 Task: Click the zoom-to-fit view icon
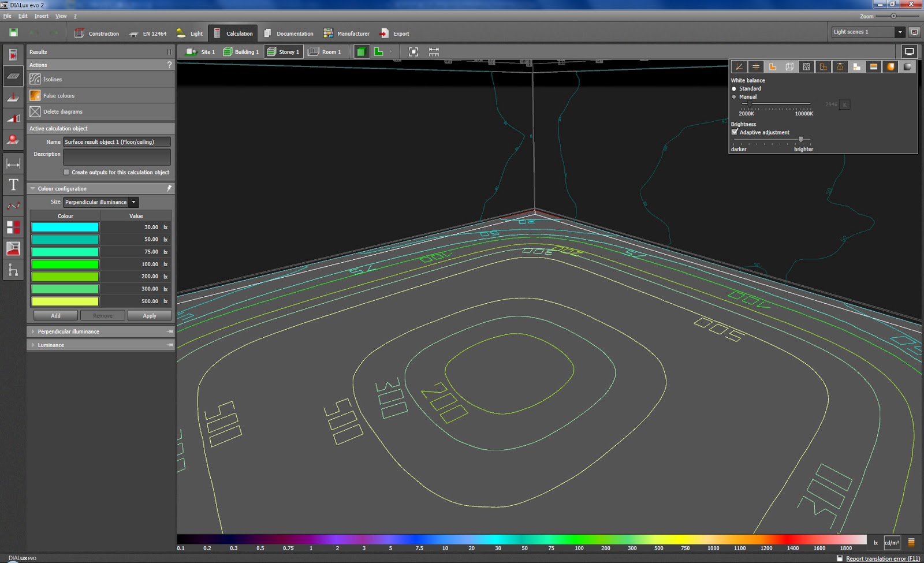tap(413, 52)
